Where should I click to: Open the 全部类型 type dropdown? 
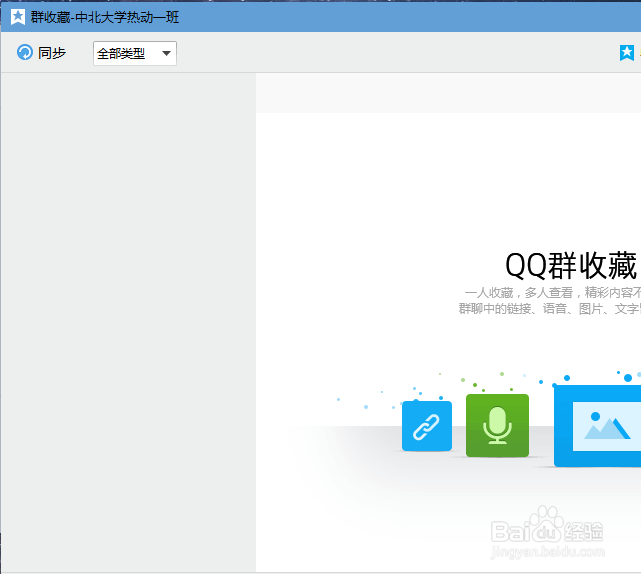coord(135,53)
